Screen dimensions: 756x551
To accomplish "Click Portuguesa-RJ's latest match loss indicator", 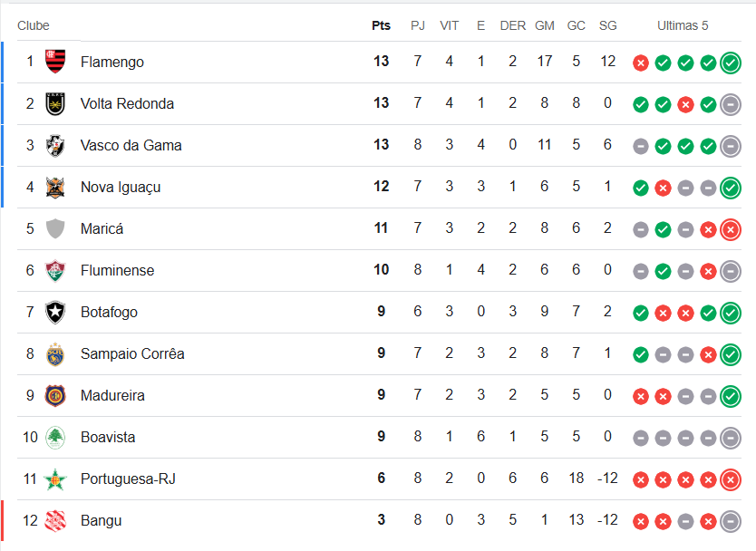I will tap(730, 479).
